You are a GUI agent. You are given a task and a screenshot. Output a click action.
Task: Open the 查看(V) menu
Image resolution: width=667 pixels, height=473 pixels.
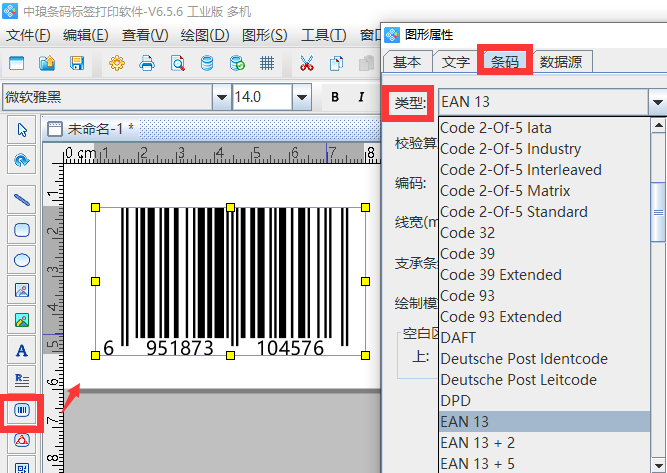point(145,35)
